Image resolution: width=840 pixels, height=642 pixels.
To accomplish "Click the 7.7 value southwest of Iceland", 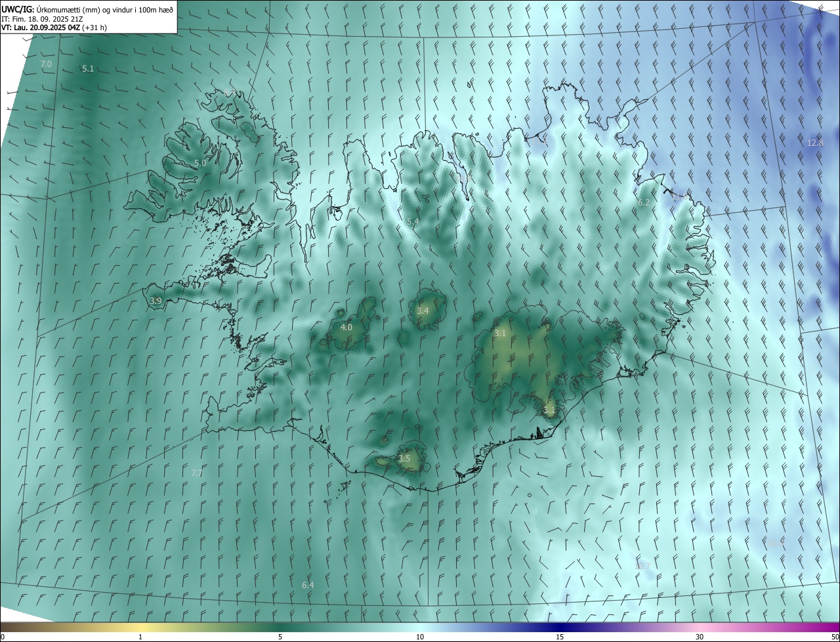I will tap(197, 473).
